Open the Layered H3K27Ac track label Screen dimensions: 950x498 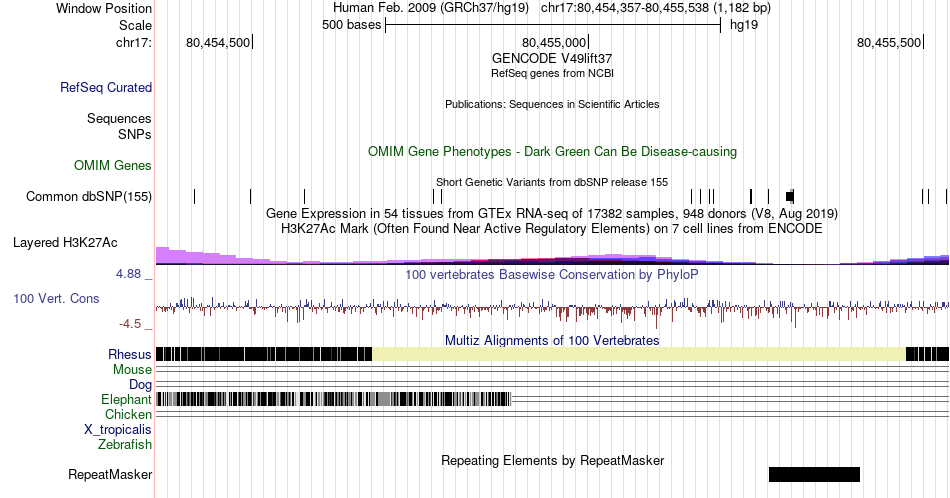pyautogui.click(x=65, y=242)
